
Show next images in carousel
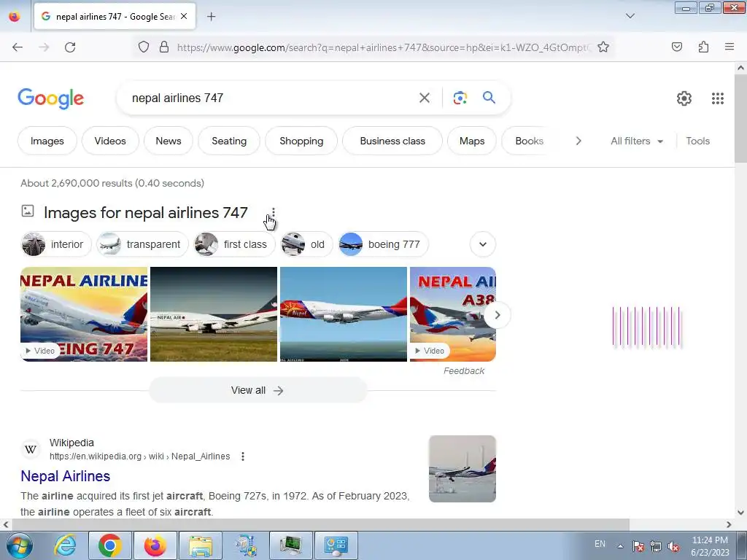pos(497,315)
